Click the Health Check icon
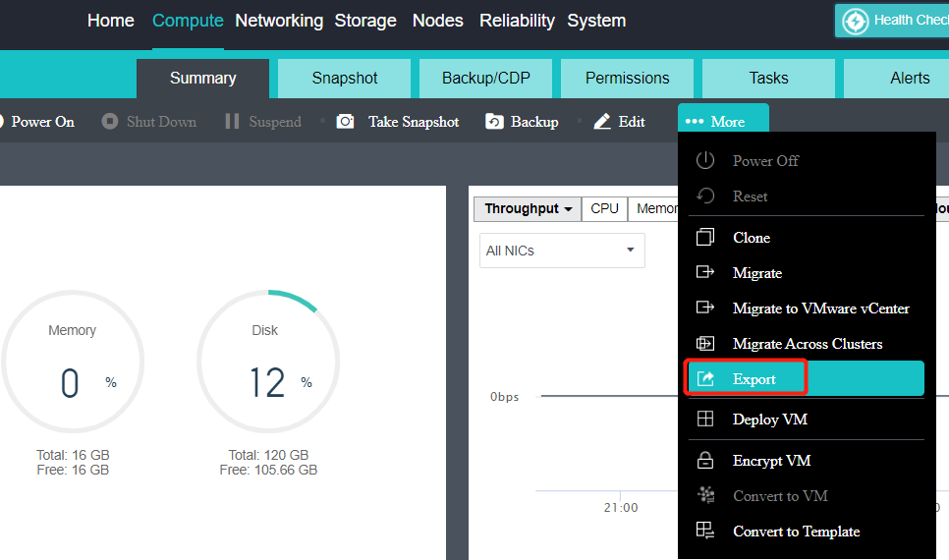Viewport: 949px width, 560px height. (856, 21)
